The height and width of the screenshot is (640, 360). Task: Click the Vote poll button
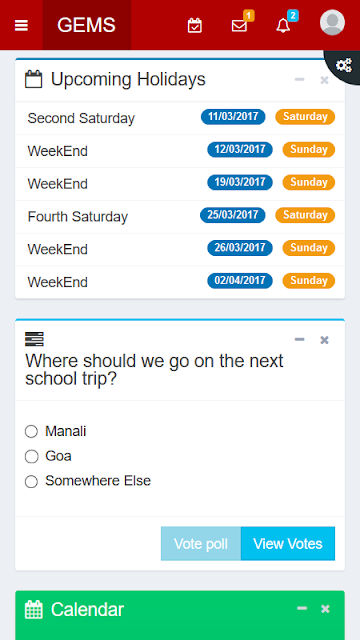click(201, 544)
